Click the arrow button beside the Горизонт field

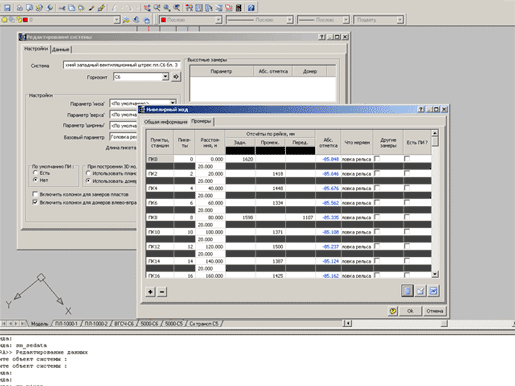click(x=176, y=77)
